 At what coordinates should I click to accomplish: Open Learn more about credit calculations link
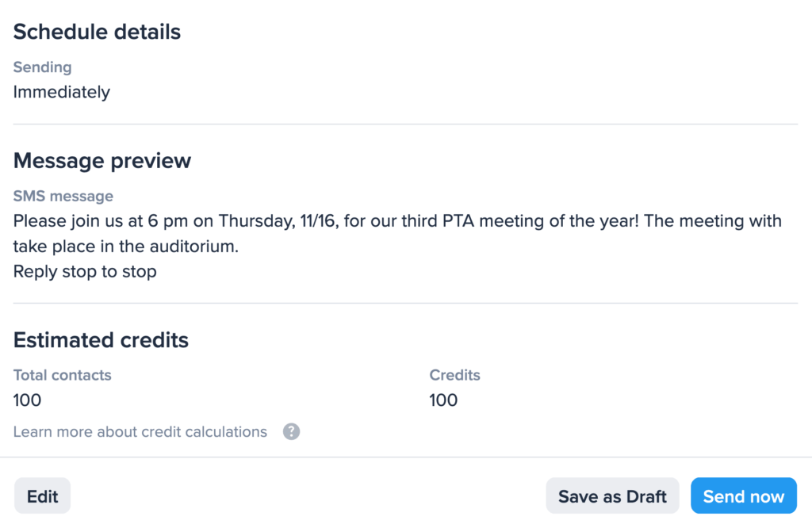tap(140, 432)
